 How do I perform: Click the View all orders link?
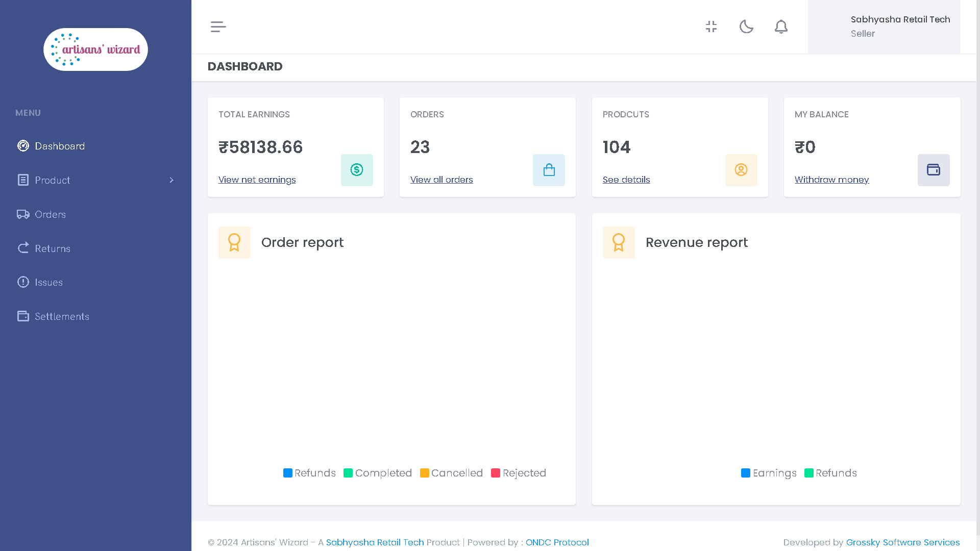442,180
